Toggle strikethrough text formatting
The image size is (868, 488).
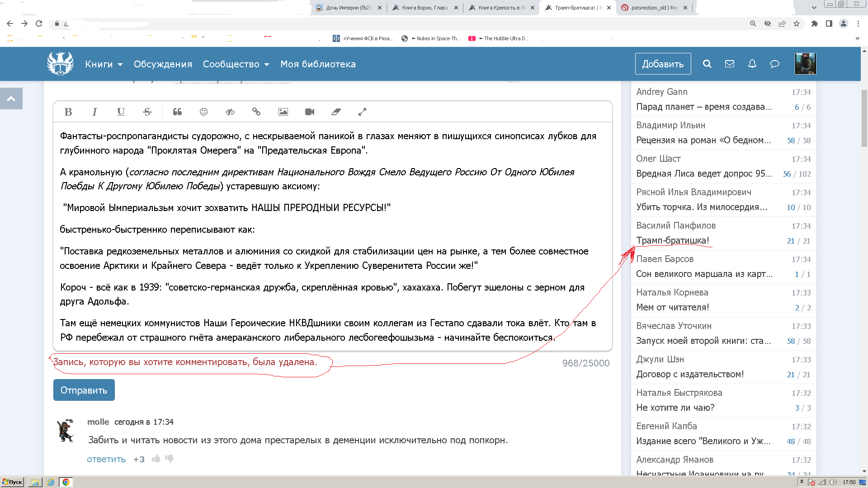click(147, 112)
